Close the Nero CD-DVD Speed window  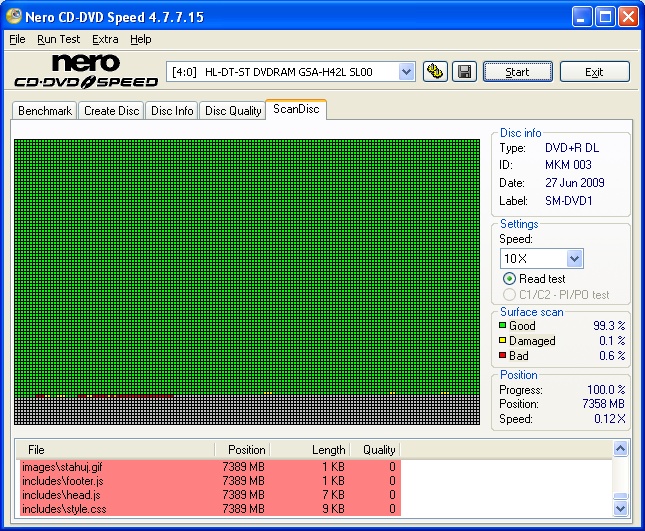629,17
